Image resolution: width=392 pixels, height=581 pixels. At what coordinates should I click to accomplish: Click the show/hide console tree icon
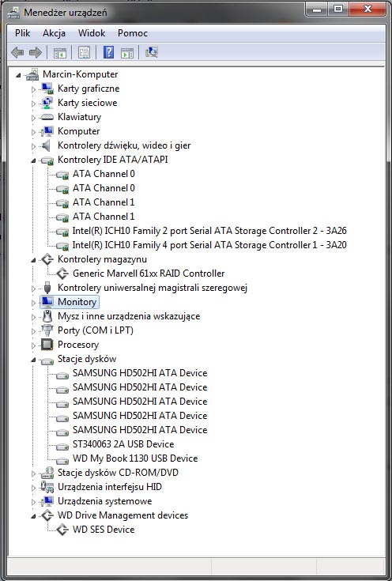[x=59, y=53]
